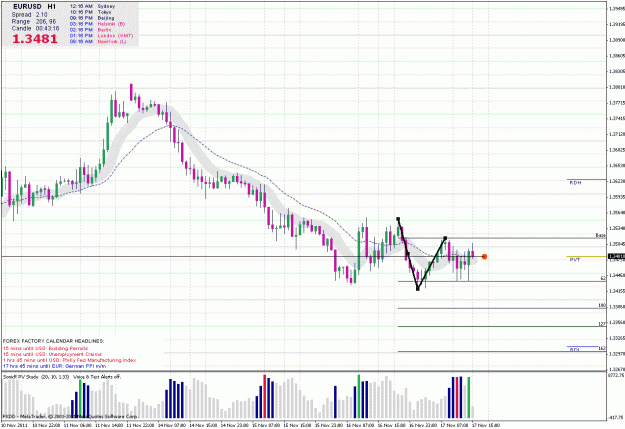This screenshot has width=625, height=429.
Task: Click the green volume bar near 11 Nov 06:00
Action: click(81, 399)
